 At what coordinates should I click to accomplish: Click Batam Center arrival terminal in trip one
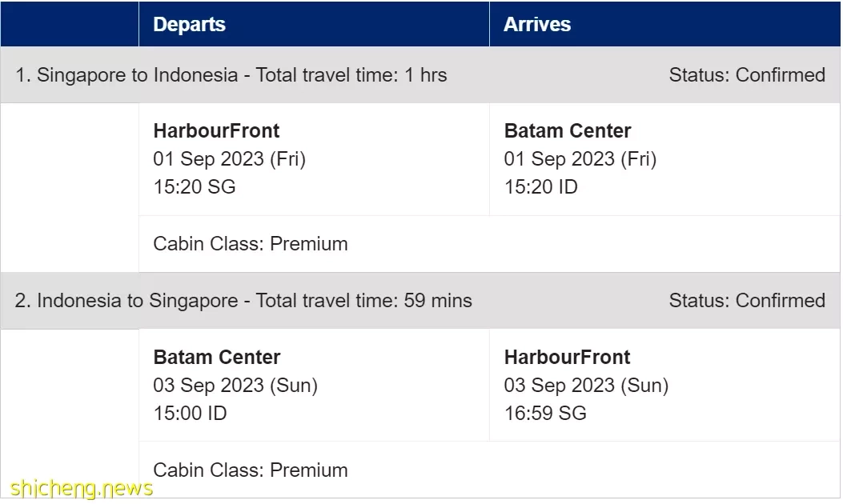coord(567,130)
